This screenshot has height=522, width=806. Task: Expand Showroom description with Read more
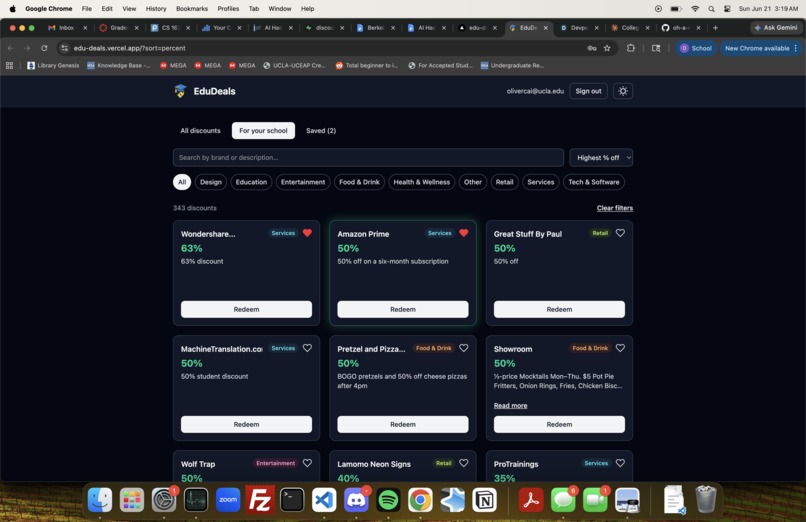click(x=510, y=405)
